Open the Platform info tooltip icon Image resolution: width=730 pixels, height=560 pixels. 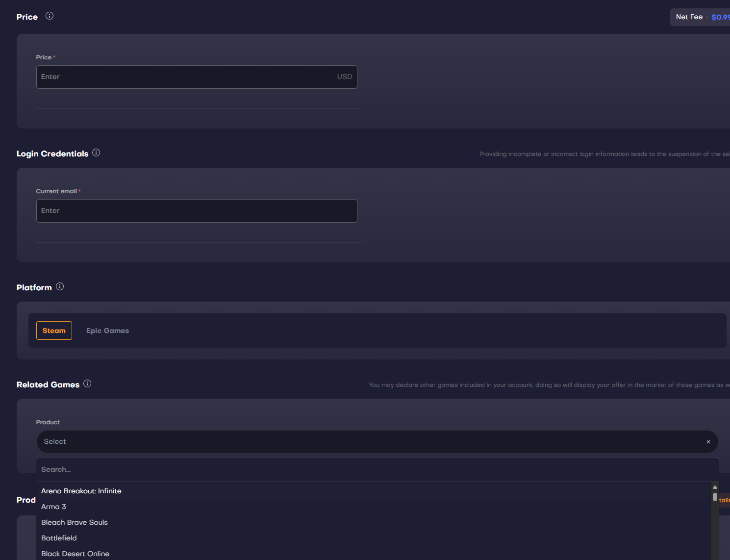click(60, 286)
